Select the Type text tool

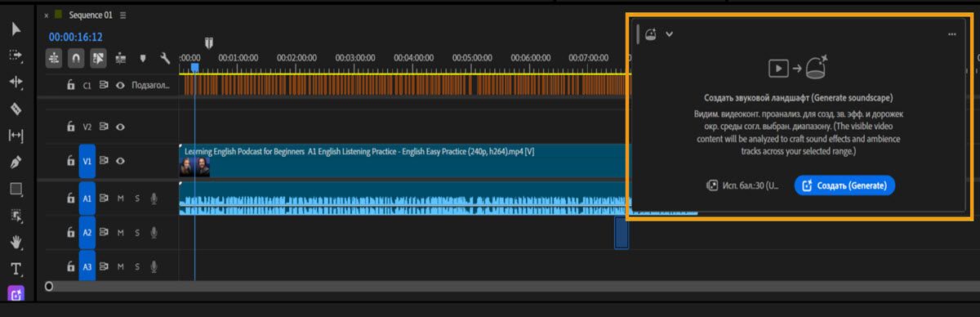coord(16,268)
